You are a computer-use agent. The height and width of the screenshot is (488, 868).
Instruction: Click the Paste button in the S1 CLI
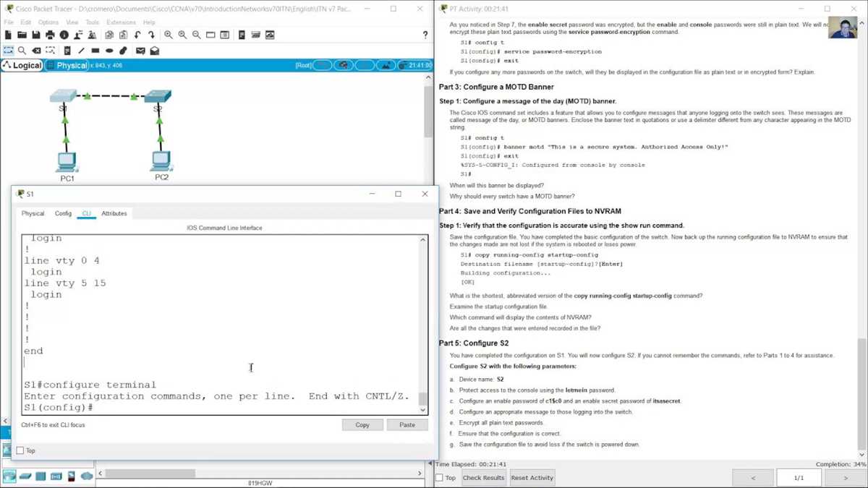point(407,425)
